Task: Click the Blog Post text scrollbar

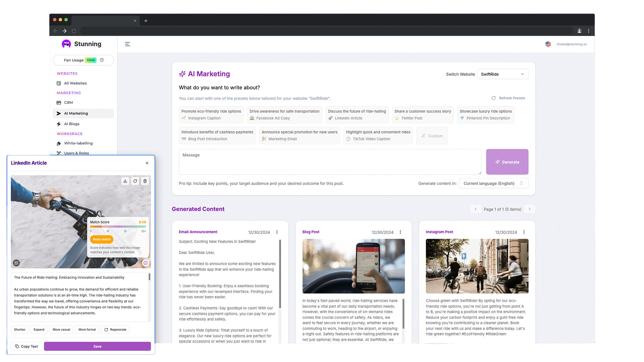Action: tap(403, 314)
